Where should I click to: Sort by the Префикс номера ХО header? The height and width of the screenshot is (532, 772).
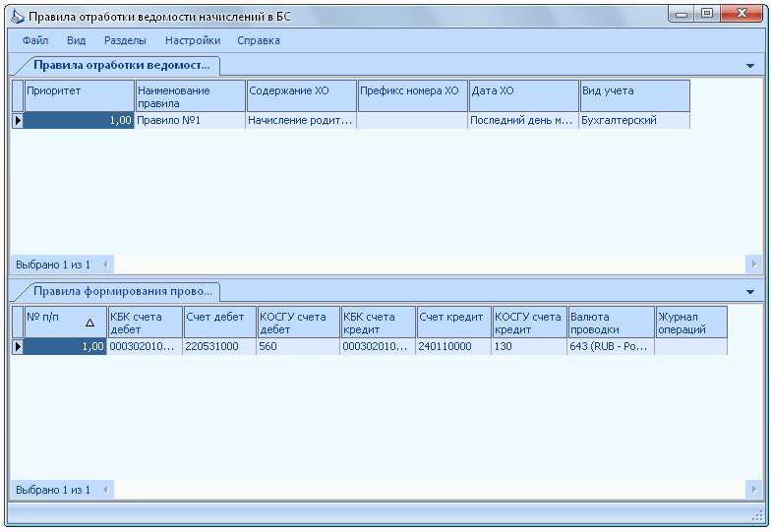point(413,96)
